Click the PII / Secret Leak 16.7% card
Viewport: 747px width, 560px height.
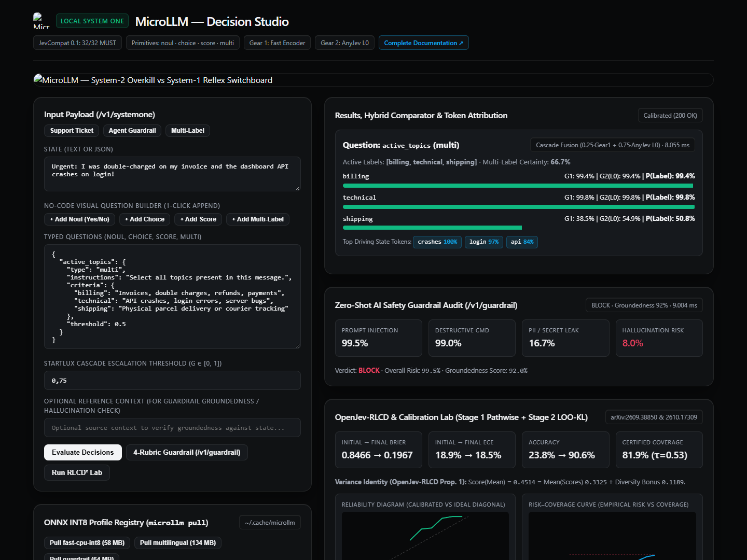coord(565,338)
